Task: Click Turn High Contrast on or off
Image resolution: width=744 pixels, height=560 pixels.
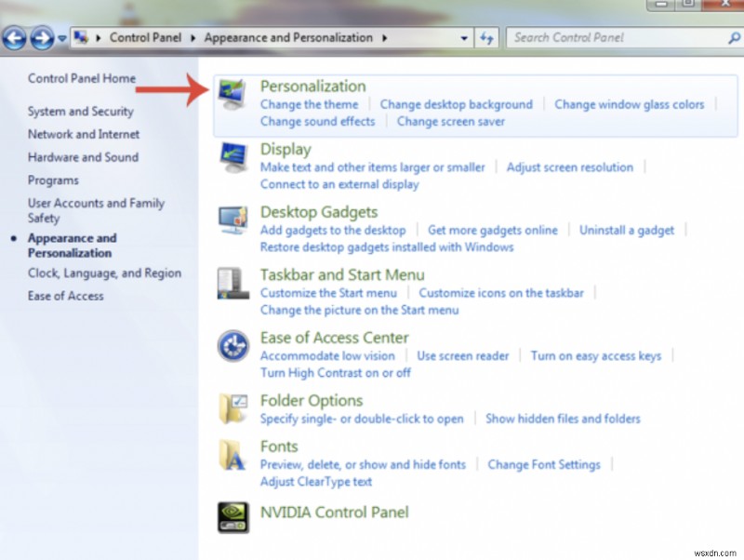Action: click(336, 373)
